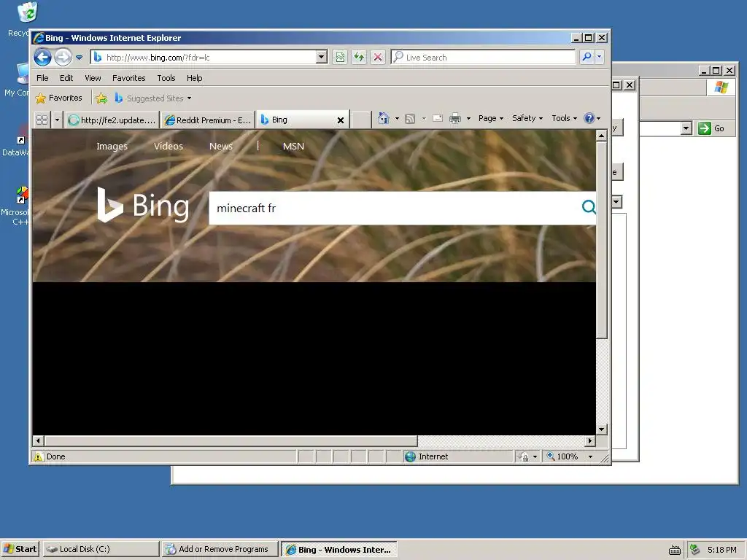
Task: Click the RSS Feeds icon
Action: pos(410,119)
